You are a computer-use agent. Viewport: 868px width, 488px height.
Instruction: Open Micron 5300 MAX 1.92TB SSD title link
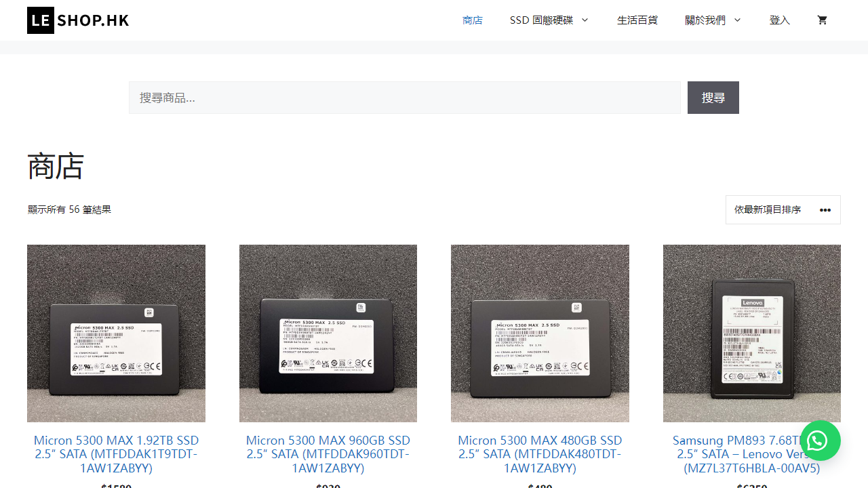click(x=116, y=454)
